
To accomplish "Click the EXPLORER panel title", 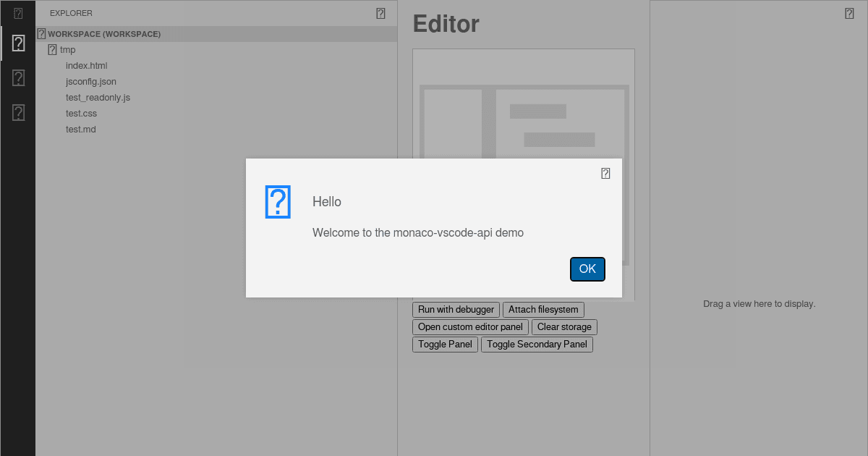I will 71,13.
